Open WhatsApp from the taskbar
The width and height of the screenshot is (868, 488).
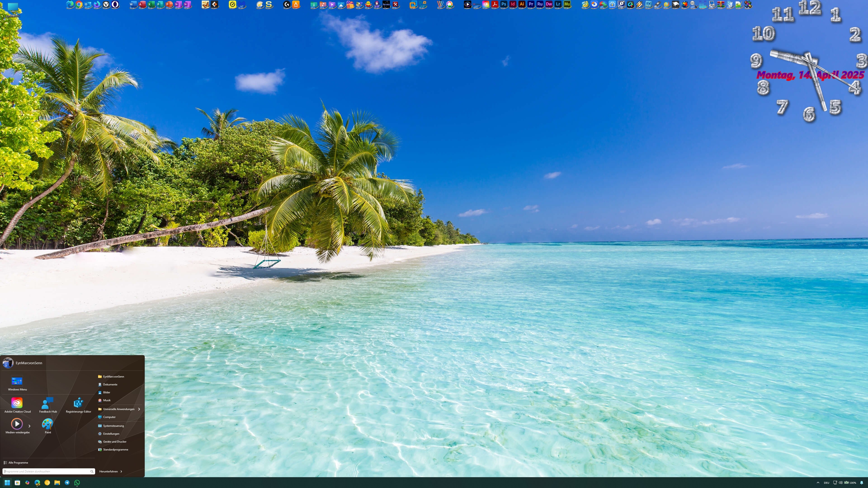point(77,483)
